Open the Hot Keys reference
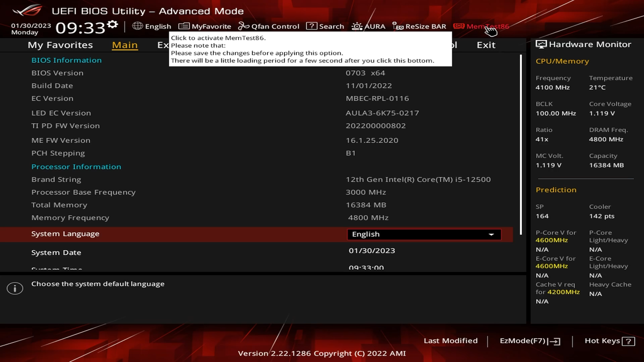 point(609,341)
